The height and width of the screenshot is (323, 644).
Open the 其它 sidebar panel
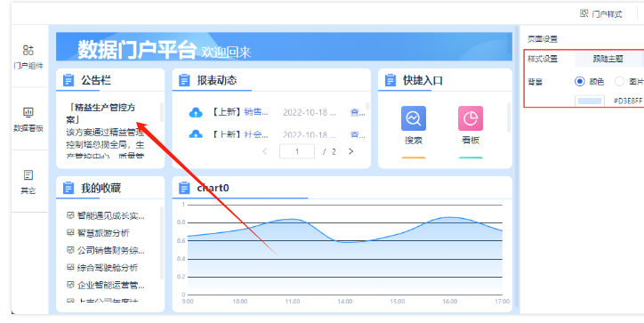[x=28, y=182]
